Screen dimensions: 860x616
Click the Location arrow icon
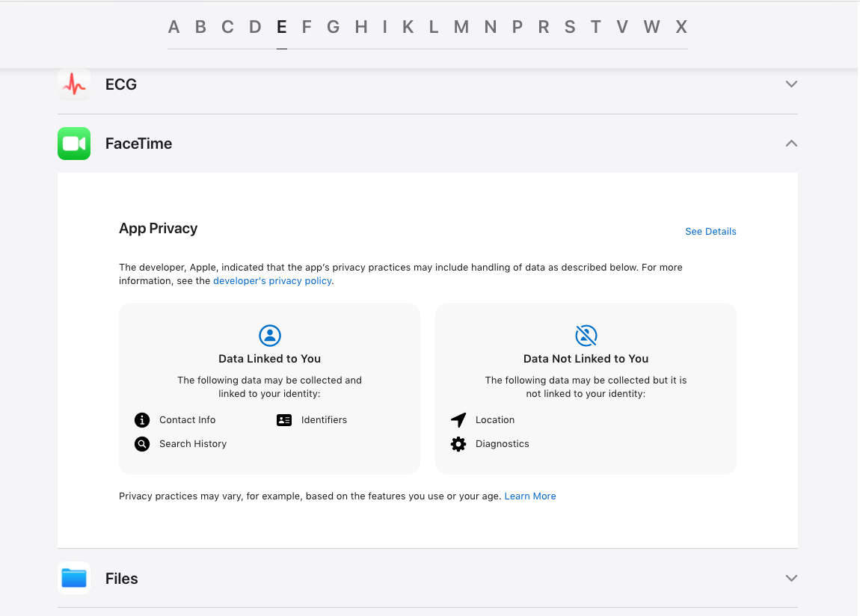coord(458,420)
